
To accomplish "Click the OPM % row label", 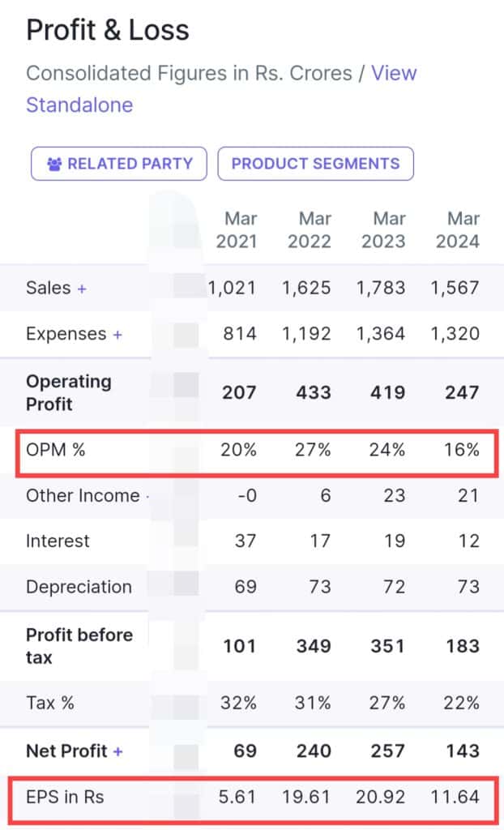I will pos(56,450).
